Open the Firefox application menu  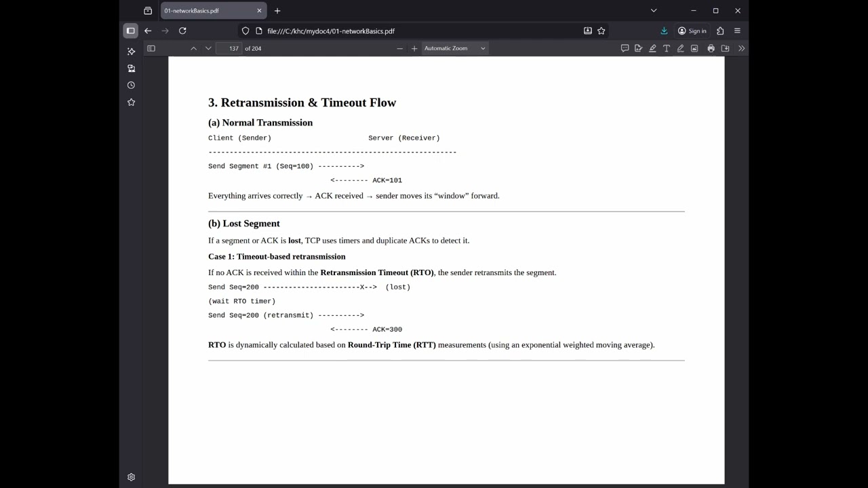click(737, 30)
